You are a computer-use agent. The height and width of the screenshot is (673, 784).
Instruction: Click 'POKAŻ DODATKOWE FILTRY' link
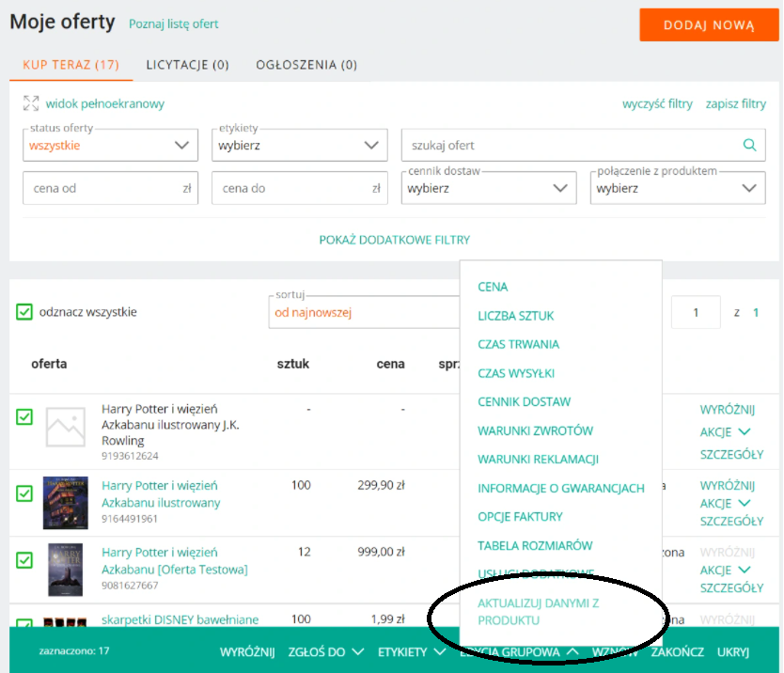click(x=395, y=240)
